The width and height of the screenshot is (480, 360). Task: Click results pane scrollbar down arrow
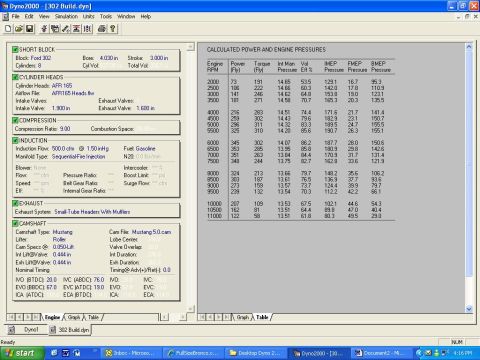pos(469,309)
